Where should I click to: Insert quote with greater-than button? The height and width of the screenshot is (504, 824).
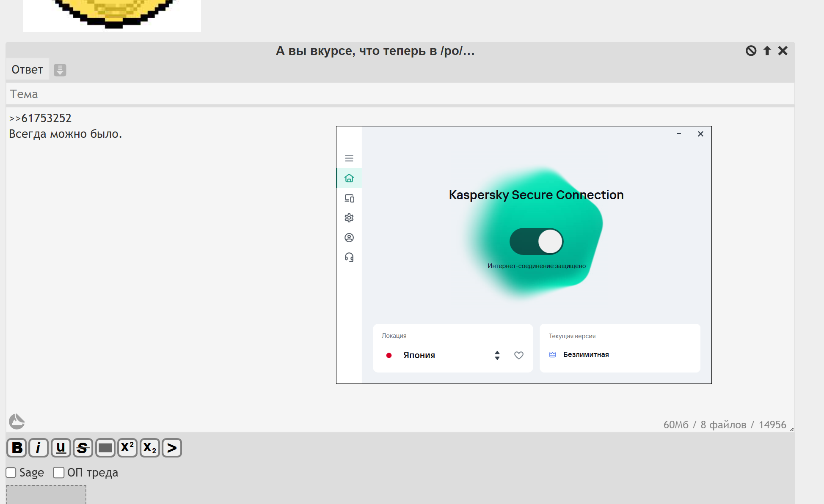171,447
